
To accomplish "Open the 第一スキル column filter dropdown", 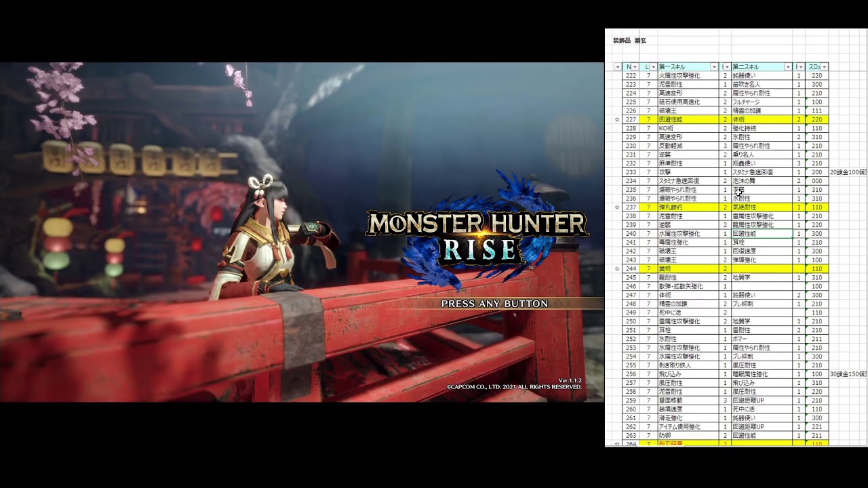I will 714,67.
